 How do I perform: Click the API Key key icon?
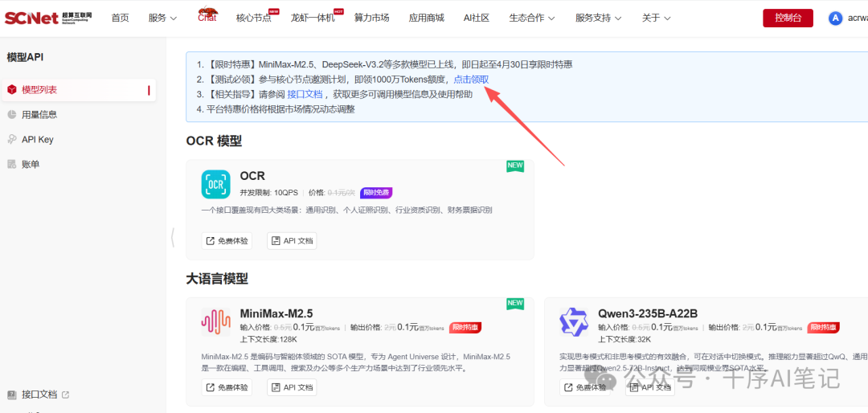click(x=11, y=140)
